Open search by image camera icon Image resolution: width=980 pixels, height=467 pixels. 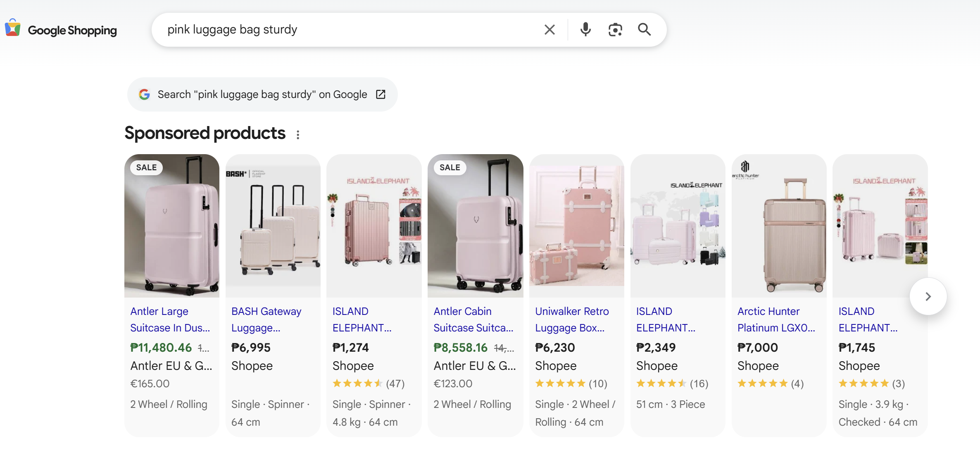[x=615, y=30]
